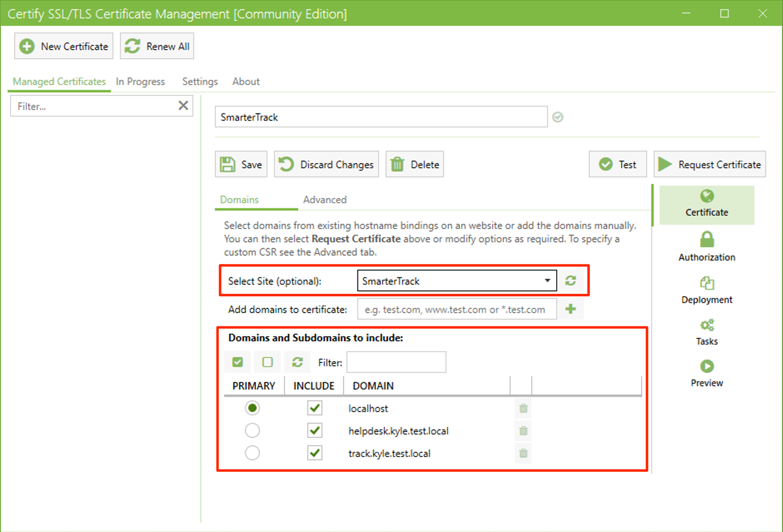Uncheck Include for localhost
Image resolution: width=783 pixels, height=532 pixels.
315,408
